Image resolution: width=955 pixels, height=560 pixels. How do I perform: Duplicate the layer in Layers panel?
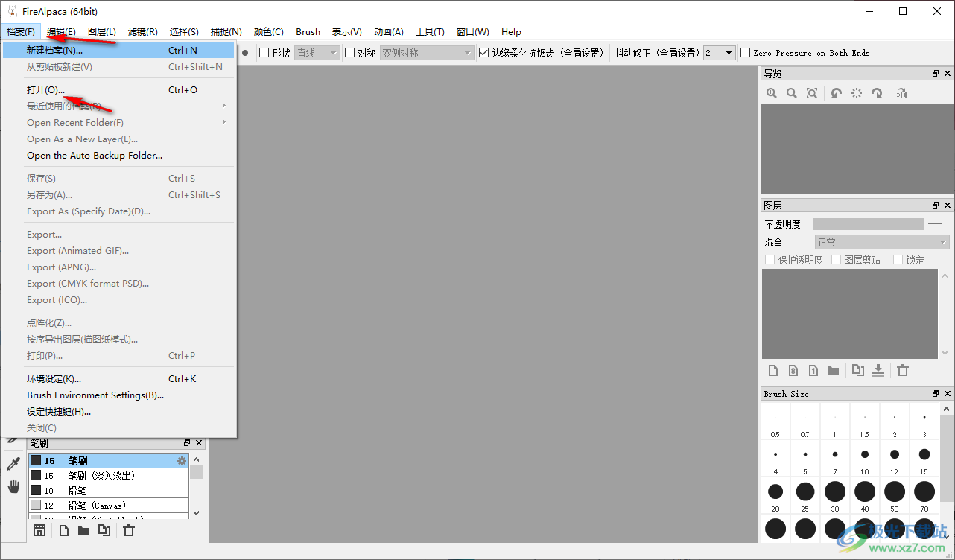click(858, 370)
